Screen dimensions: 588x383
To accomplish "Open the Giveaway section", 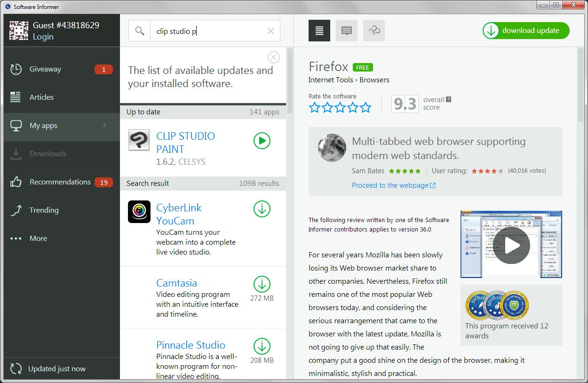I will pyautogui.click(x=61, y=69).
